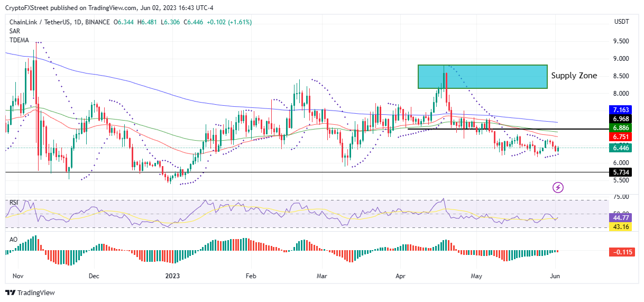Click the 5.734 support price label

(x=621, y=172)
